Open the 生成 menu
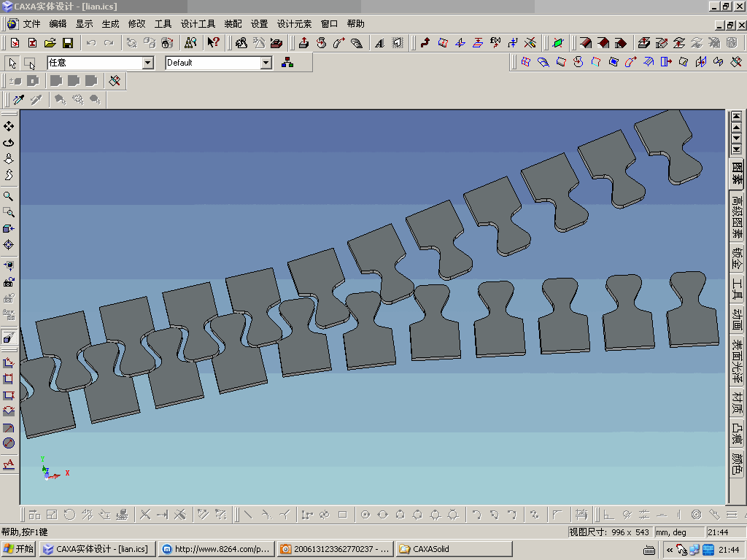The image size is (747, 560). point(110,24)
